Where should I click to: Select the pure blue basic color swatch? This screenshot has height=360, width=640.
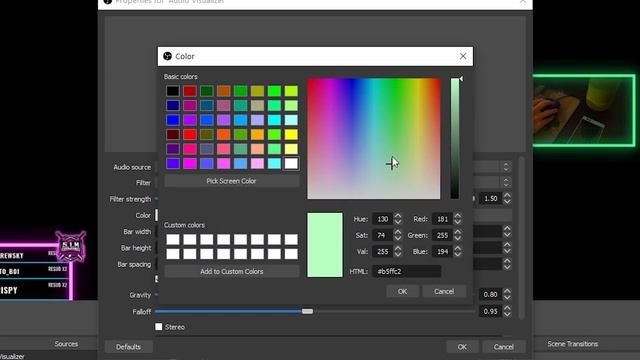[173, 120]
